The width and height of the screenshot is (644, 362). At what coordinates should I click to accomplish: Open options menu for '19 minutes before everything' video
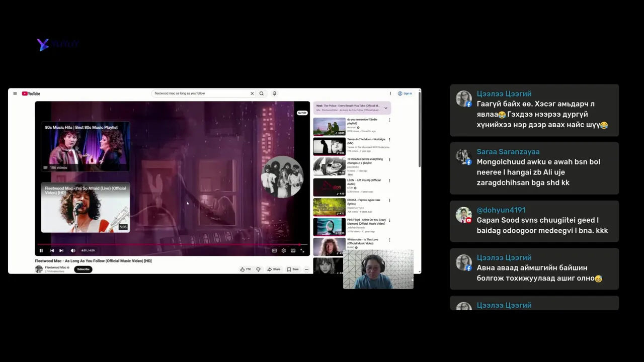389,160
